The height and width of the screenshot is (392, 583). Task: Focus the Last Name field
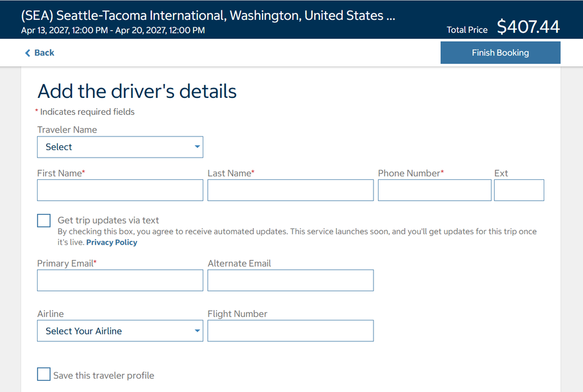[290, 190]
